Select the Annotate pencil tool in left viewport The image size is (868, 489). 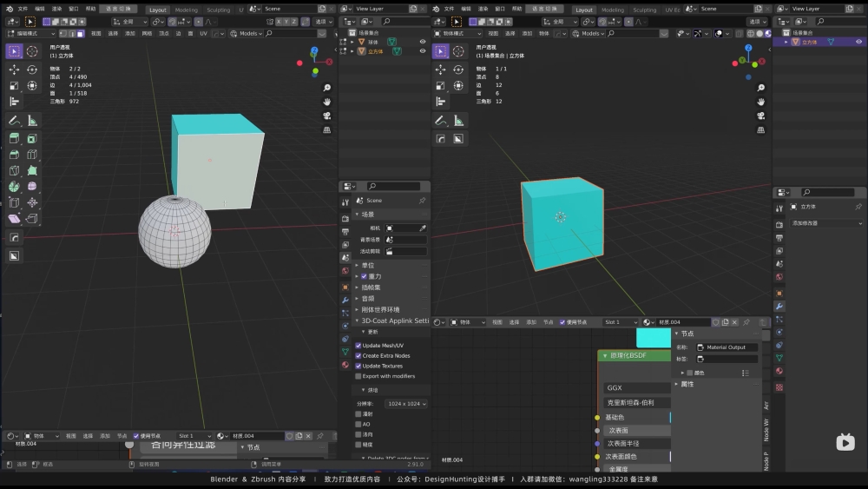(15, 121)
